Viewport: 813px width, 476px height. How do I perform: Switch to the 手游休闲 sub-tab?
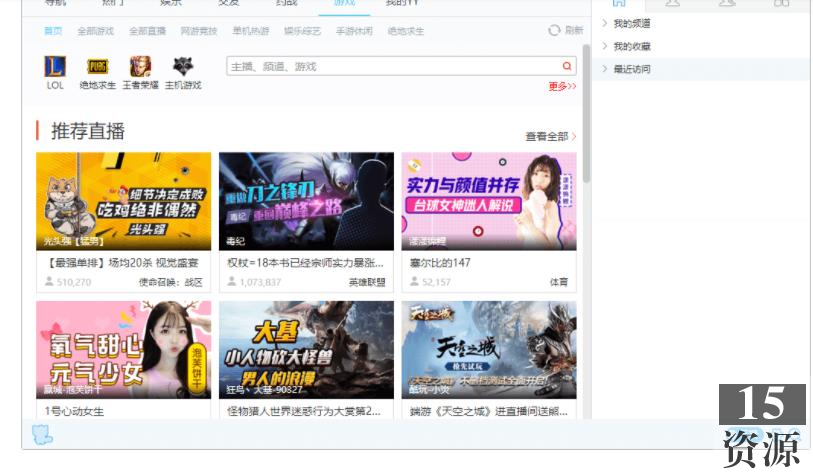[354, 31]
